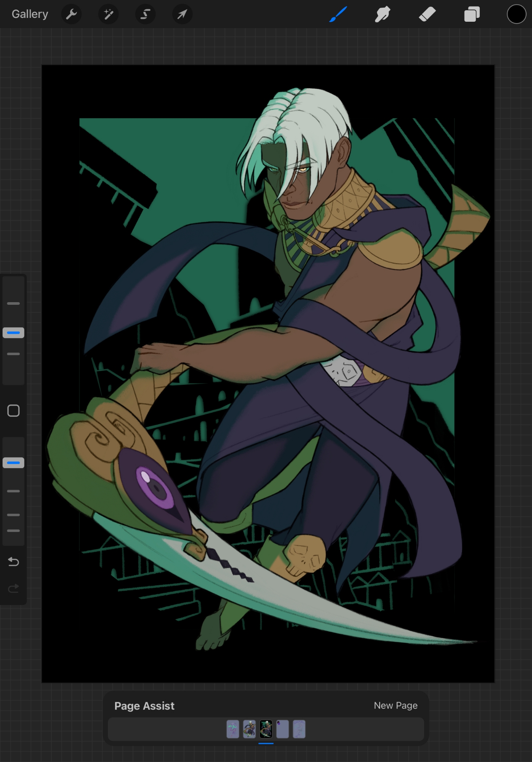Viewport: 532px width, 762px height.
Task: Return to the Gallery
Action: click(x=30, y=14)
